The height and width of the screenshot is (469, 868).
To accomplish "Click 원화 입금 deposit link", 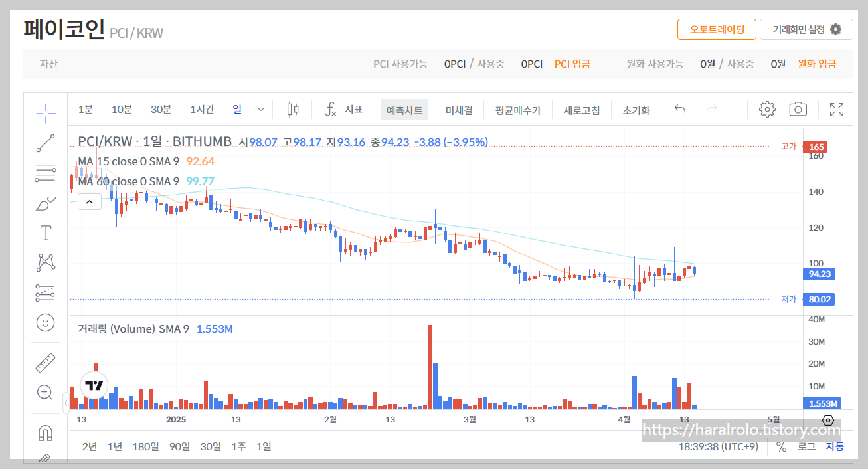I will point(817,64).
